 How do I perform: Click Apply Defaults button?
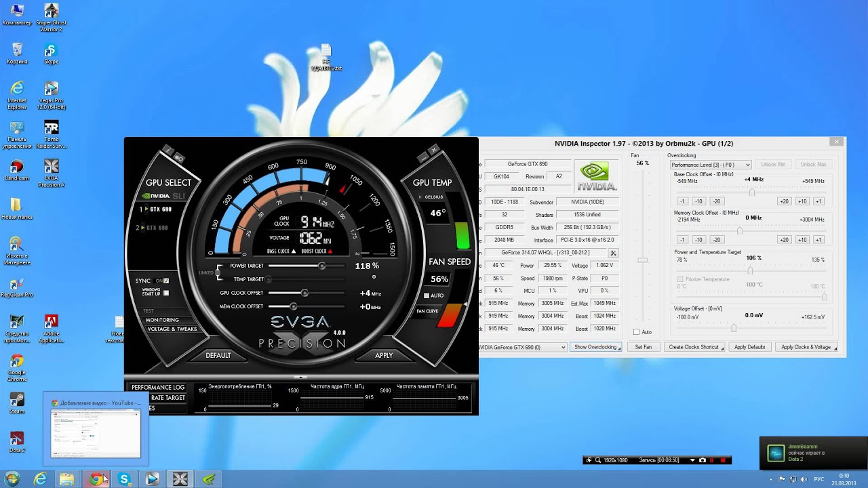tap(749, 347)
